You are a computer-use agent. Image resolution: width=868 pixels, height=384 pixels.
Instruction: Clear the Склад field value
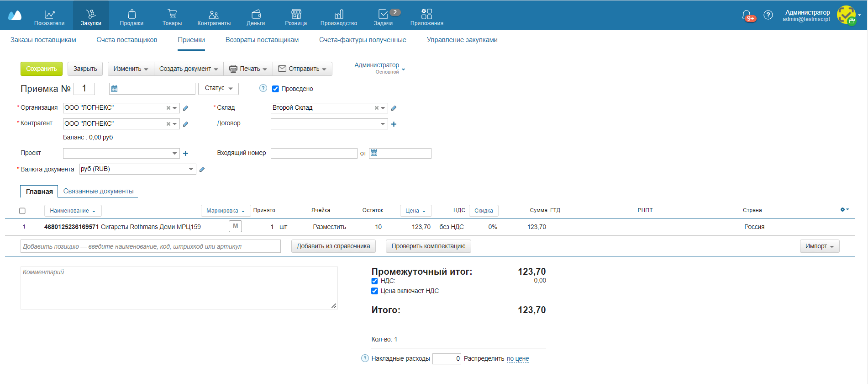pos(376,108)
